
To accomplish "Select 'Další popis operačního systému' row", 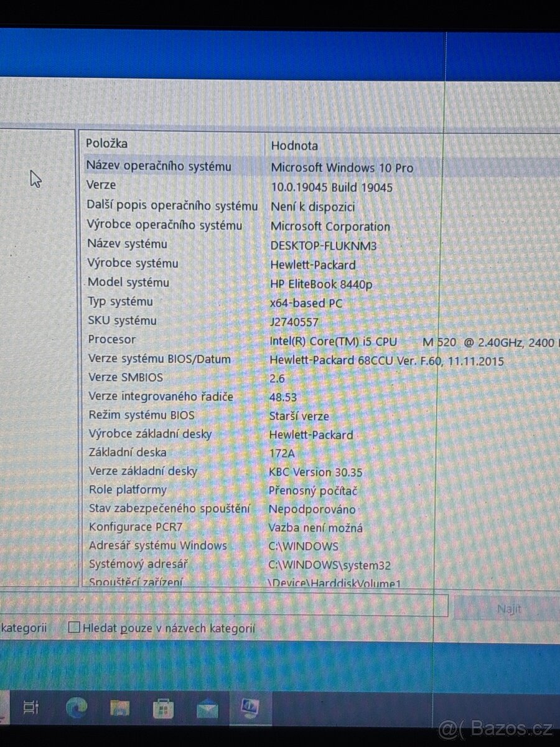I will (172, 205).
